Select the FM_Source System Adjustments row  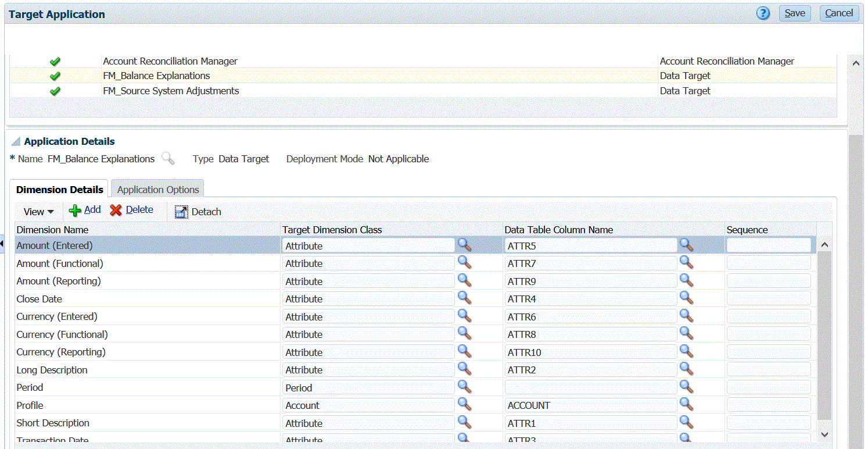point(171,91)
